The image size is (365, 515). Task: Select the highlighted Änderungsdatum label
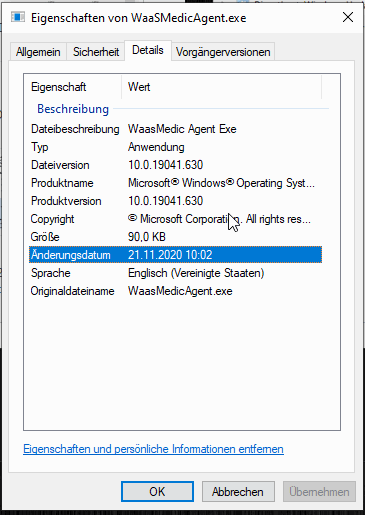70,255
